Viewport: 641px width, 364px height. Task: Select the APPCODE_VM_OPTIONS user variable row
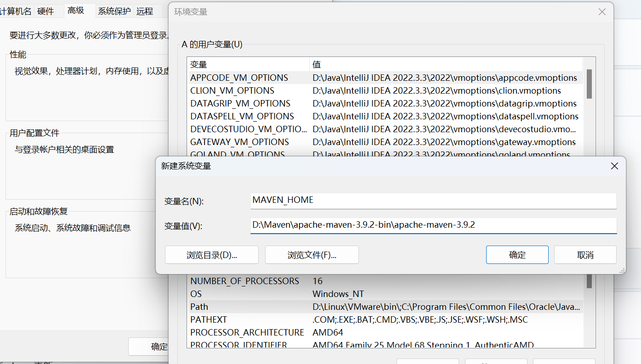(x=386, y=78)
